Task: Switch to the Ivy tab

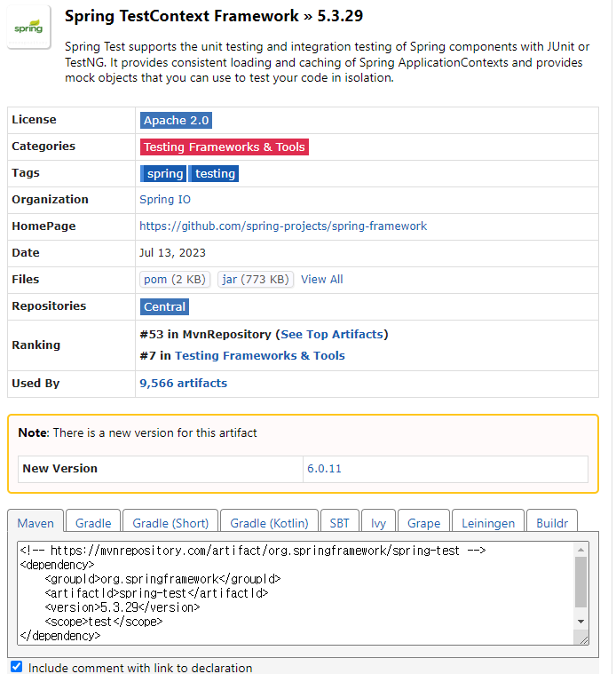Action: pos(378,523)
